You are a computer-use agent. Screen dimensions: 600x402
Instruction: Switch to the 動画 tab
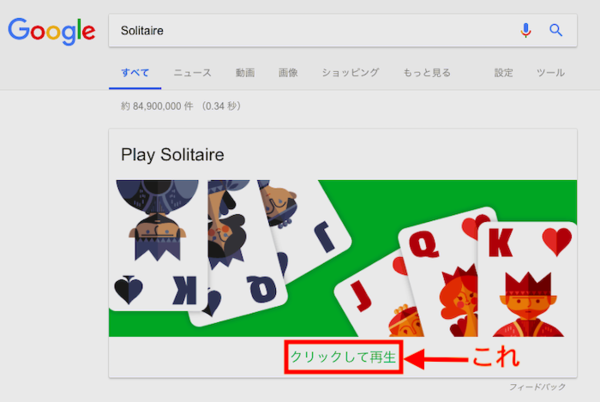(245, 73)
